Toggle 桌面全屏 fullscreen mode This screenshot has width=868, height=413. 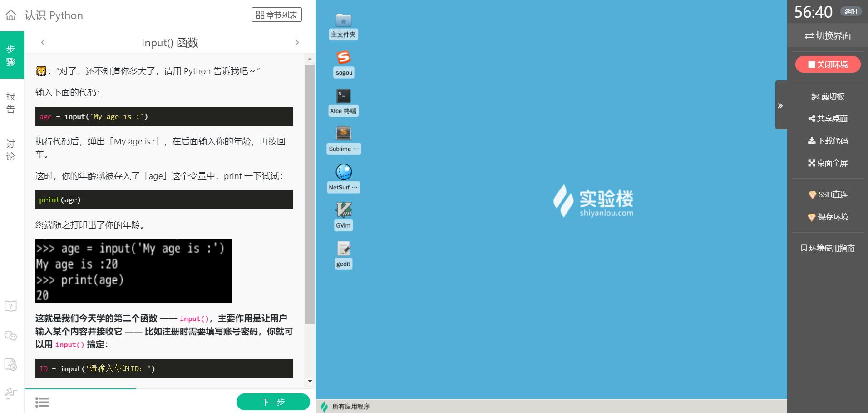pos(828,163)
